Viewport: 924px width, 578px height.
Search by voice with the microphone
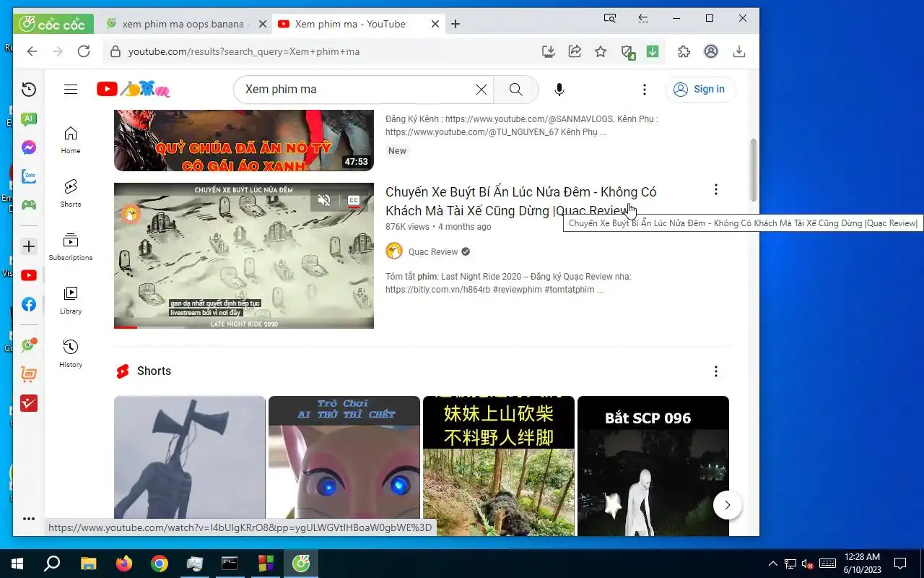[559, 90]
